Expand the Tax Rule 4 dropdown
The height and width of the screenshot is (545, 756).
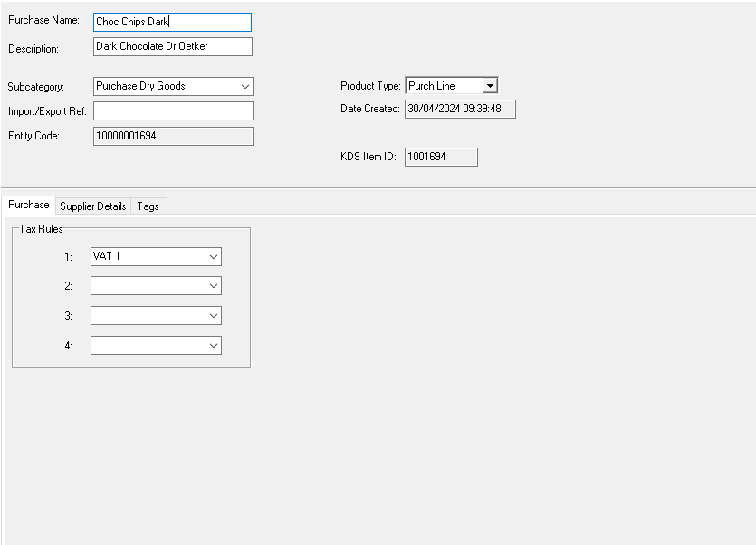(156, 346)
